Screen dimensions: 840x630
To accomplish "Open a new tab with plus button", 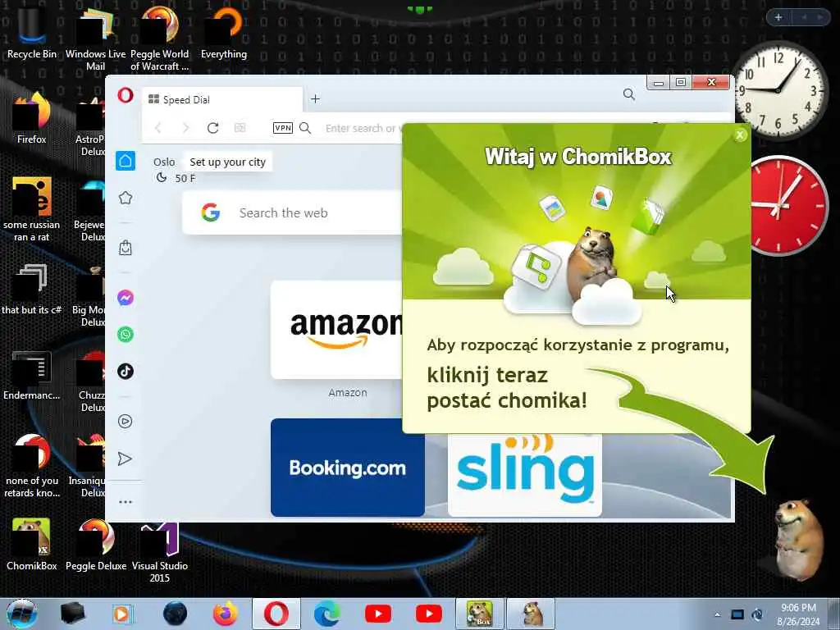I will point(316,99).
